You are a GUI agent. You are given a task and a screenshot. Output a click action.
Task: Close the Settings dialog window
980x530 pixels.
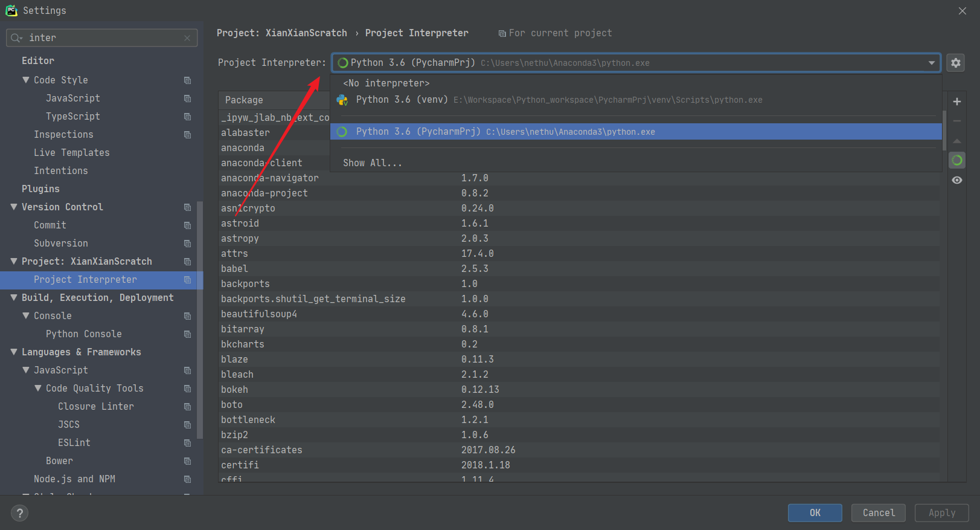click(962, 11)
